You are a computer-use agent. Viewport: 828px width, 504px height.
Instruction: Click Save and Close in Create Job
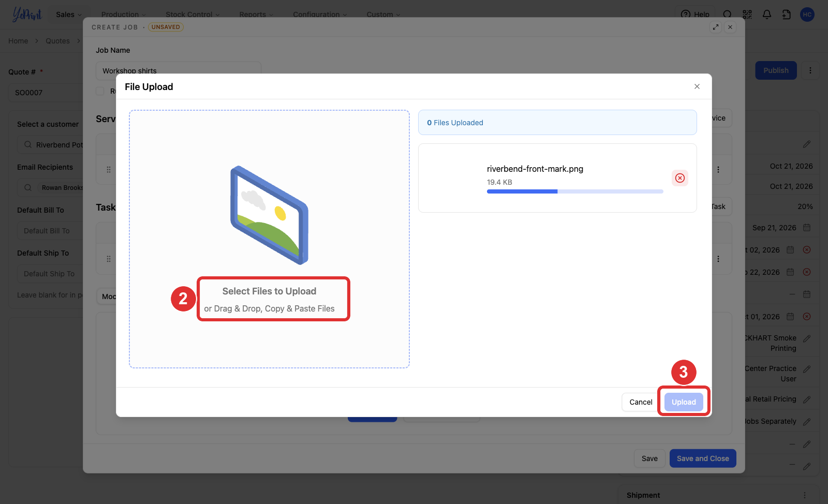(x=703, y=458)
